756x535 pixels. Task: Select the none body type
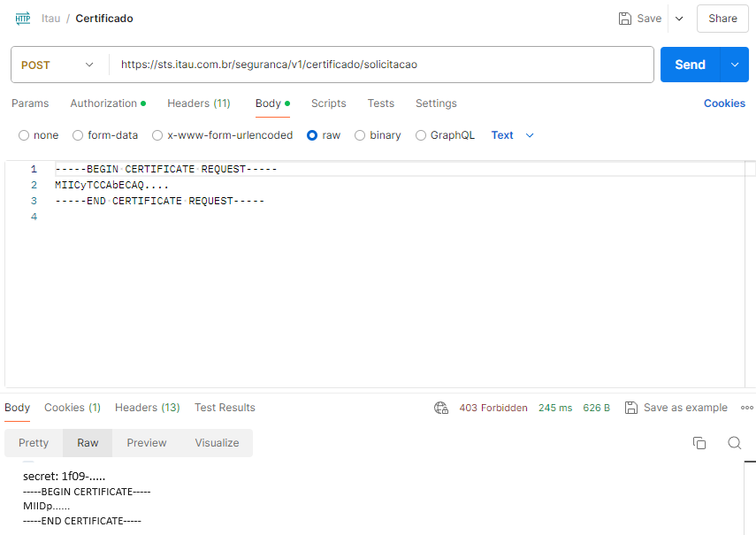pos(24,135)
